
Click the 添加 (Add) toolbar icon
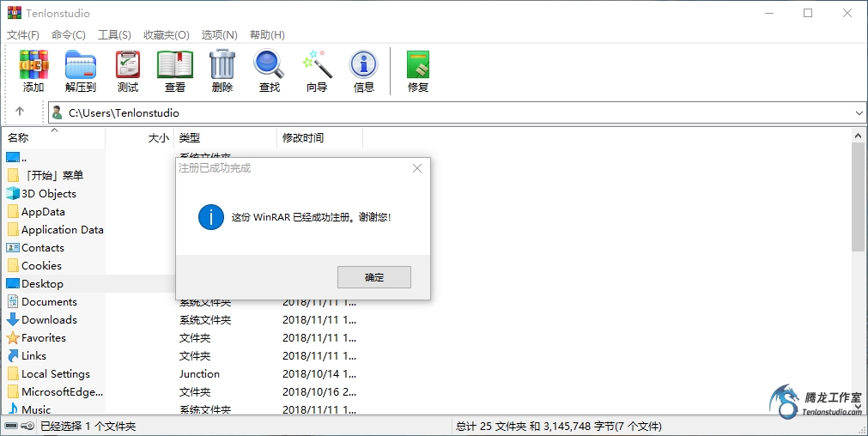click(33, 64)
